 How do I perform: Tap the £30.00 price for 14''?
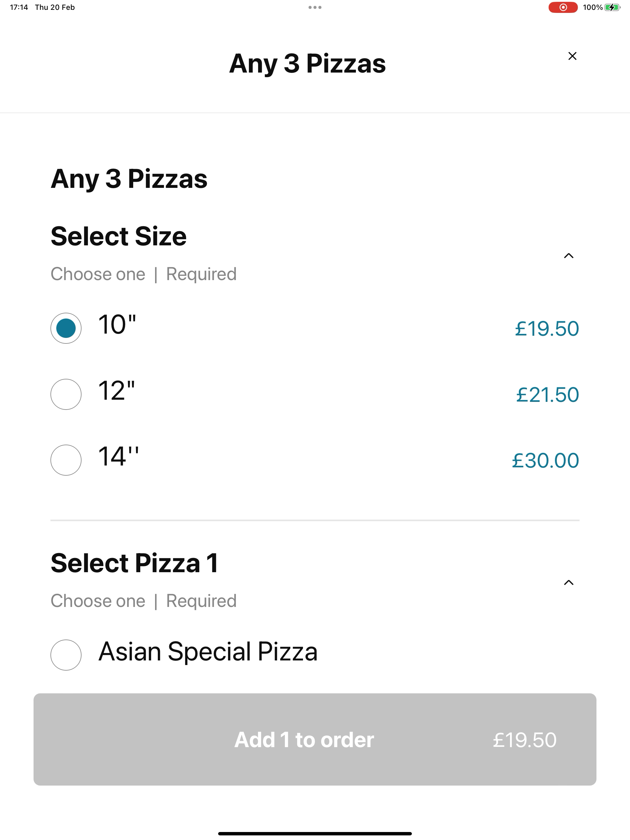tap(546, 460)
